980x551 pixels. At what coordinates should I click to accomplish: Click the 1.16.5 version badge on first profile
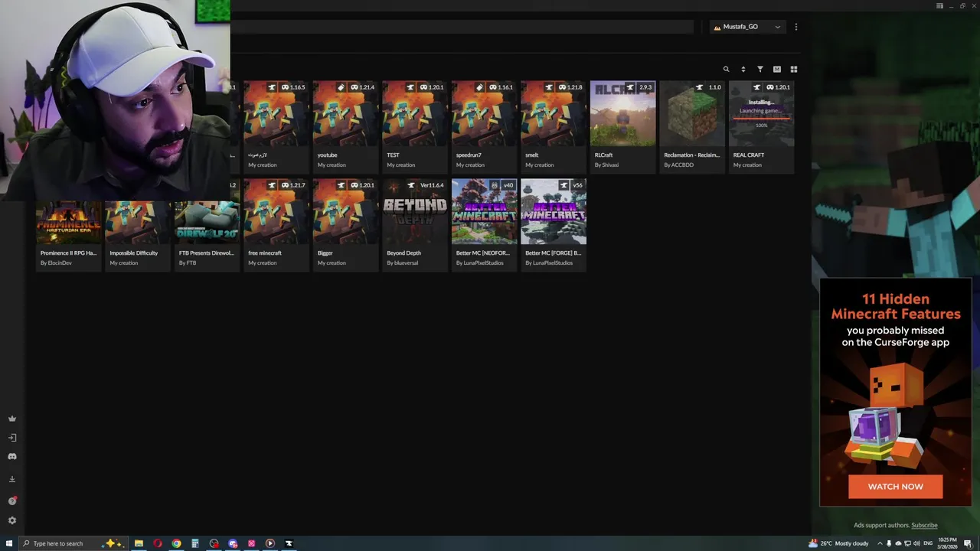(293, 87)
